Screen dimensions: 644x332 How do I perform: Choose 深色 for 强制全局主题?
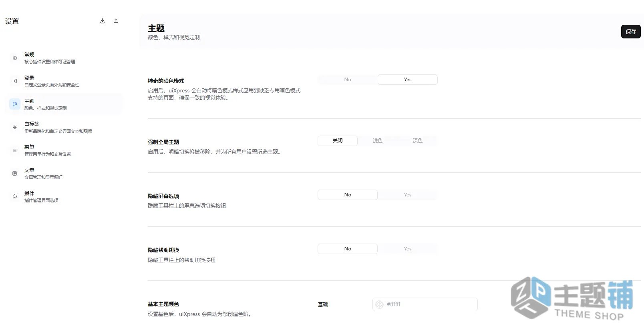[418, 141]
